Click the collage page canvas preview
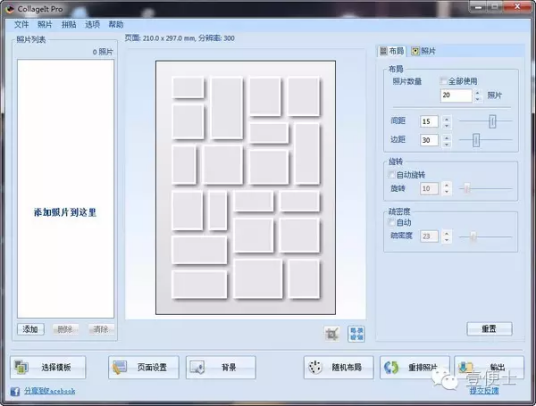Screen dimensions: 536x406 click(x=245, y=188)
